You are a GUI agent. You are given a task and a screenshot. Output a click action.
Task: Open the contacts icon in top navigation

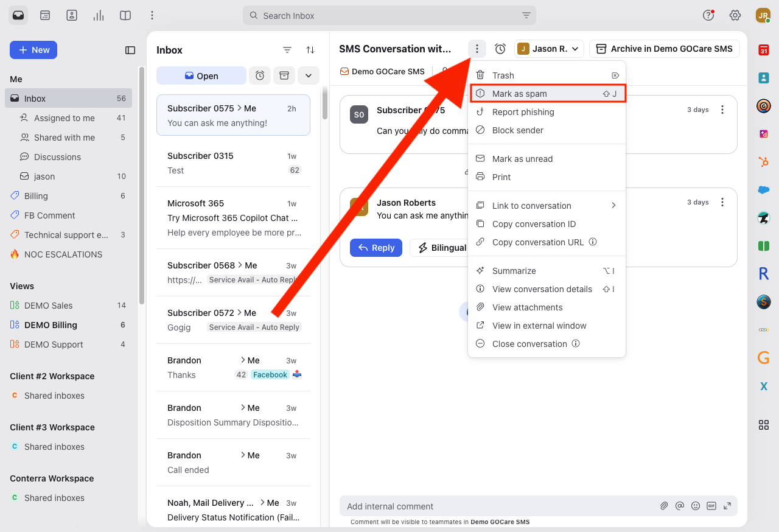(x=72, y=15)
